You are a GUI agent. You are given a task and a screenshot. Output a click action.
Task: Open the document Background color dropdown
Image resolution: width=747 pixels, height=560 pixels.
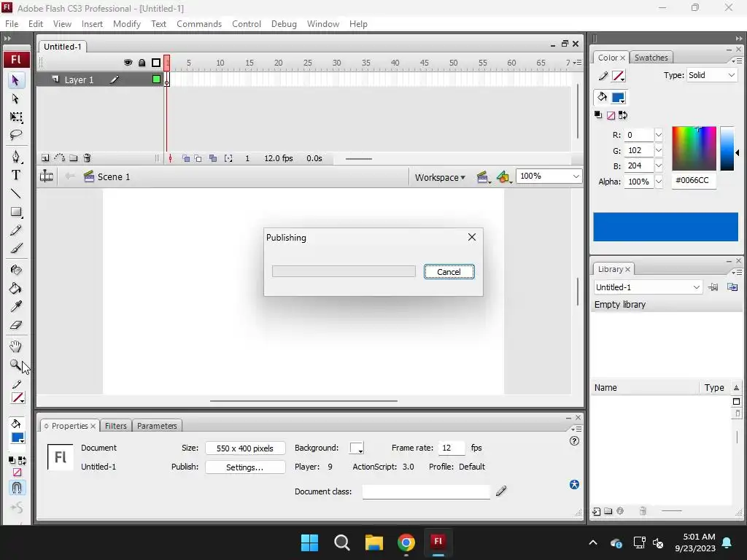[x=357, y=448]
